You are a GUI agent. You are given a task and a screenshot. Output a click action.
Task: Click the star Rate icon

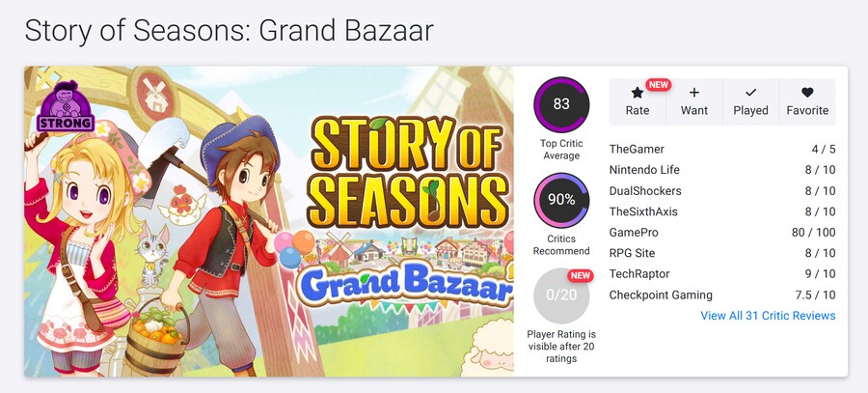(x=637, y=94)
